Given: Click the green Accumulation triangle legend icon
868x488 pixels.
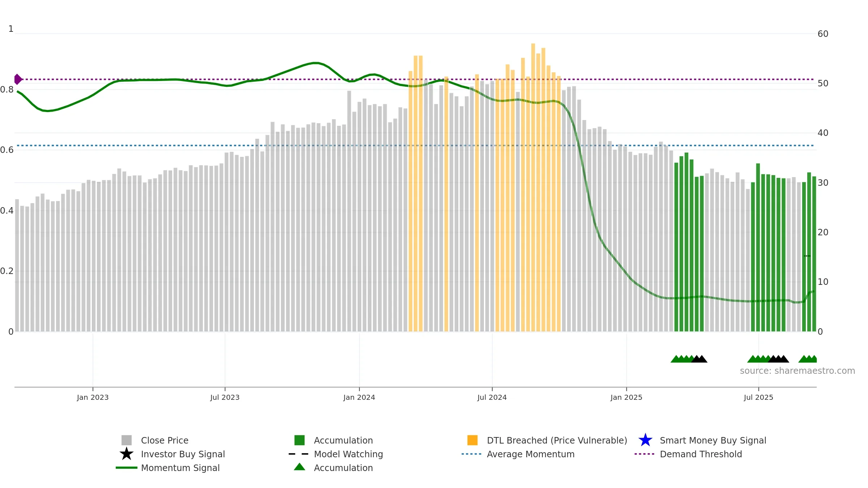Looking at the screenshot, I should pyautogui.click(x=299, y=467).
